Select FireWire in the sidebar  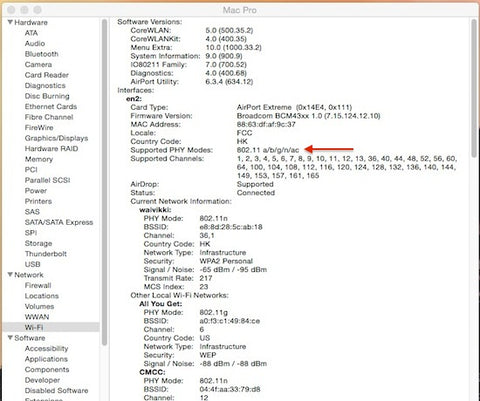coord(39,128)
